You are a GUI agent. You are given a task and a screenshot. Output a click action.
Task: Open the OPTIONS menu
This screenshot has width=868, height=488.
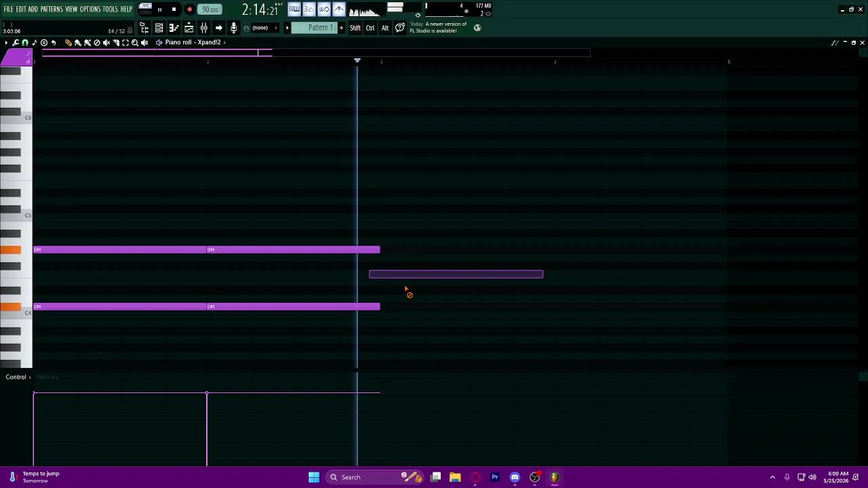90,9
